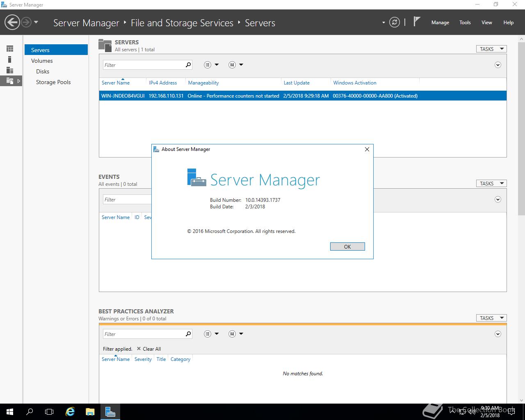Screen dimensions: 525x420
Task: Click the Forward navigation arrow
Action: [26, 22]
